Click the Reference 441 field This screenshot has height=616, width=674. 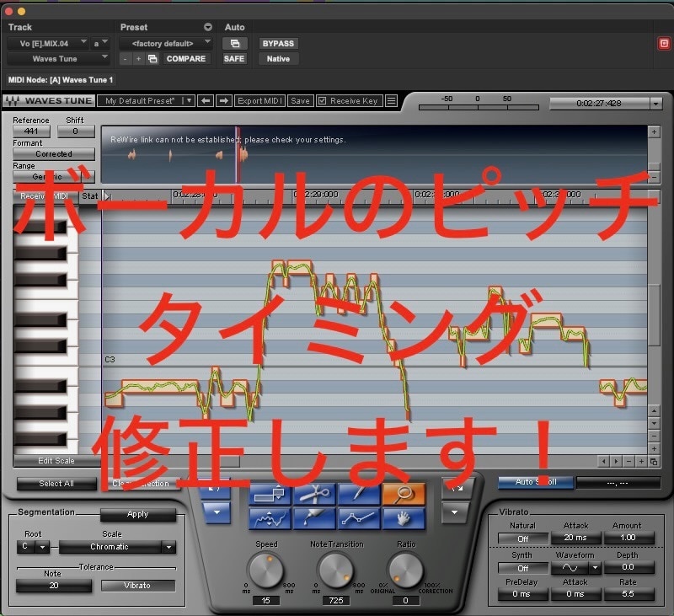(31, 131)
